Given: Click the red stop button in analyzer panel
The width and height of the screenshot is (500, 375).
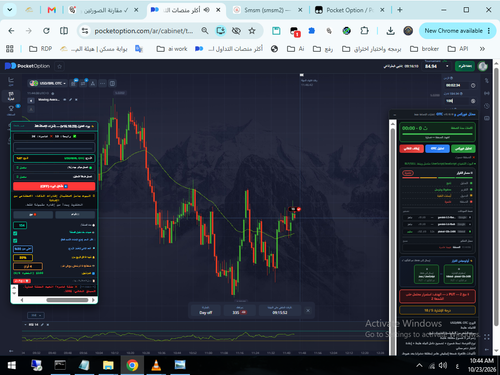Looking at the screenshot, I should [x=411, y=148].
